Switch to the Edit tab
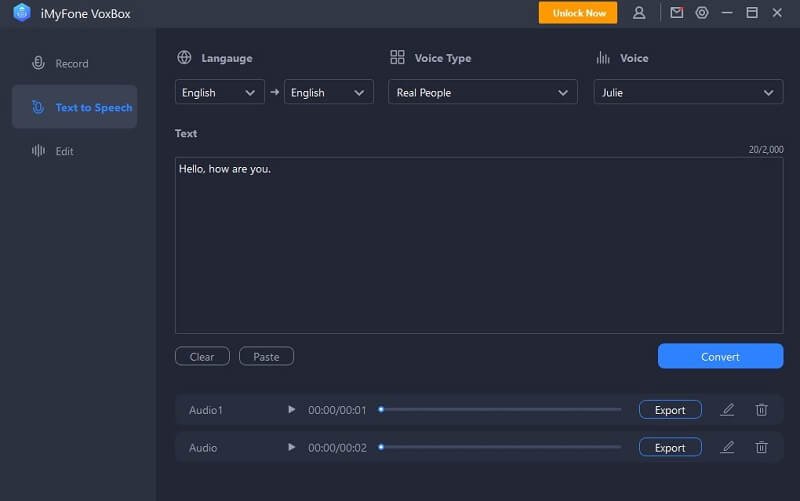Viewport: 800px width, 501px height. point(74,151)
